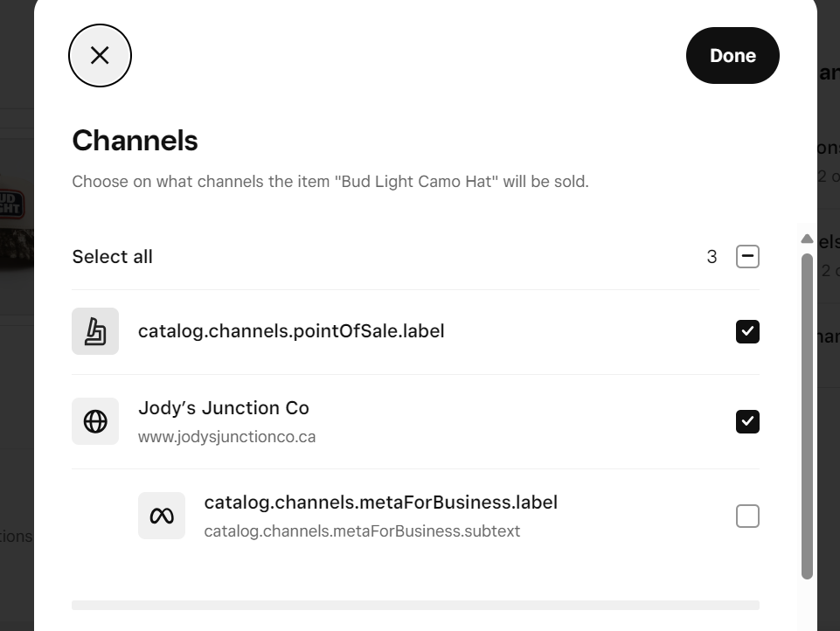Image resolution: width=840 pixels, height=631 pixels.
Task: Close the Channels dialog with the X icon
Action: [100, 56]
